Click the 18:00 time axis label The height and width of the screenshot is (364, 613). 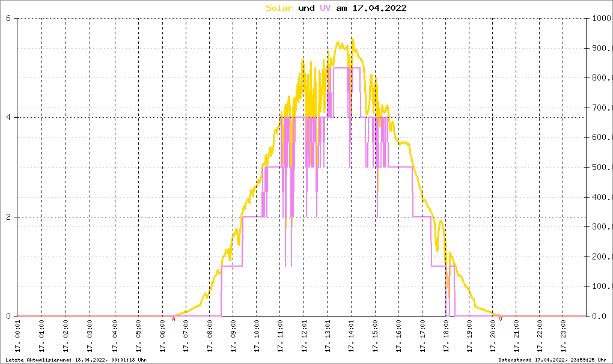click(446, 336)
